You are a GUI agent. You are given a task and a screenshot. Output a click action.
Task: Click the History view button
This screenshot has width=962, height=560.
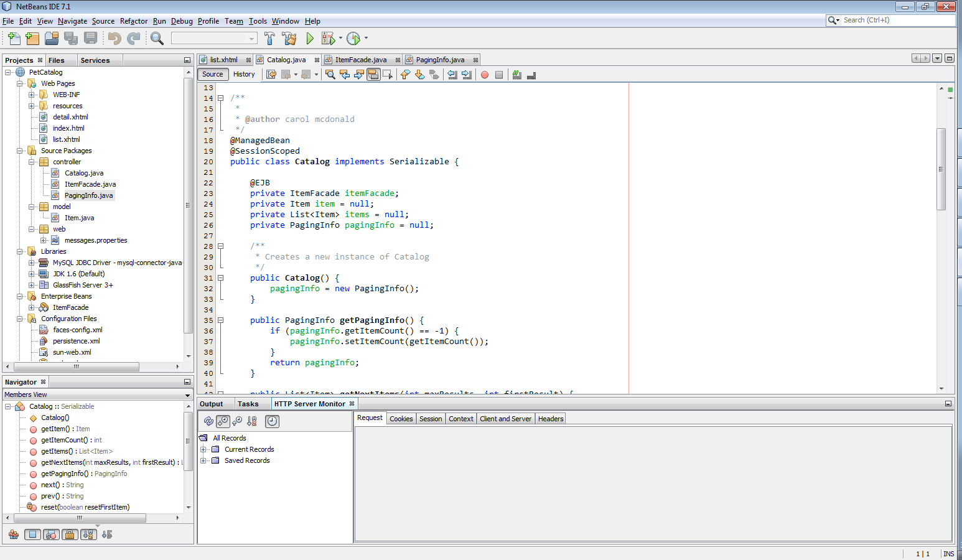244,74
